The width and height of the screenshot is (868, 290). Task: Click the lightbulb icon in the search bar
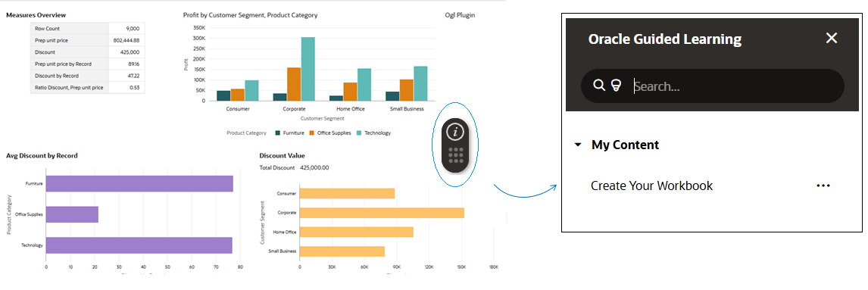pyautogui.click(x=615, y=85)
